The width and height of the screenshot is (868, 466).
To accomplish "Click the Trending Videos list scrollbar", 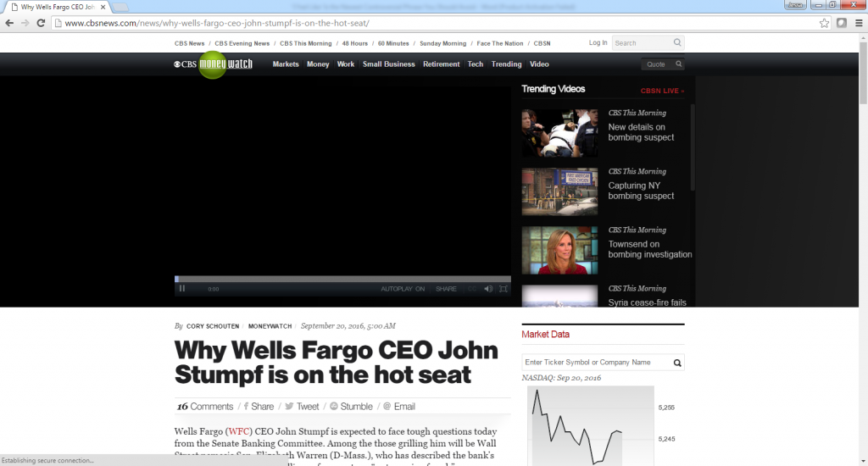I will (693, 147).
